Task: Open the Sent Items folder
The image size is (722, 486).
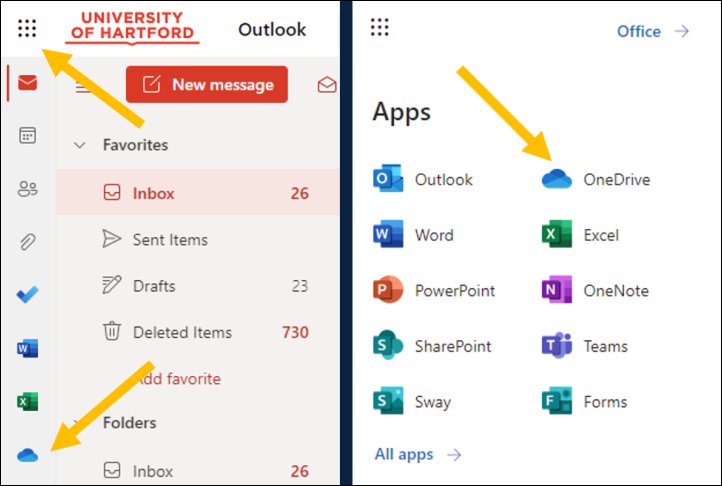Action: (198, 240)
